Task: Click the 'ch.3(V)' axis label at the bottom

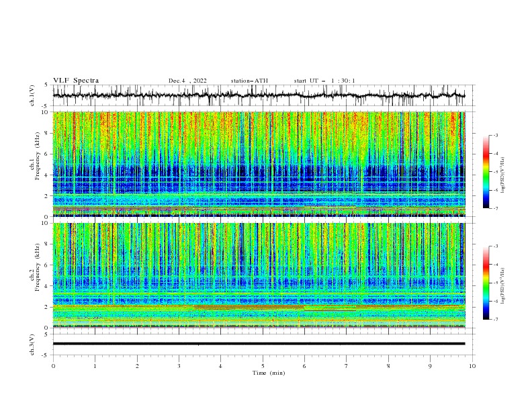Action: [32, 345]
